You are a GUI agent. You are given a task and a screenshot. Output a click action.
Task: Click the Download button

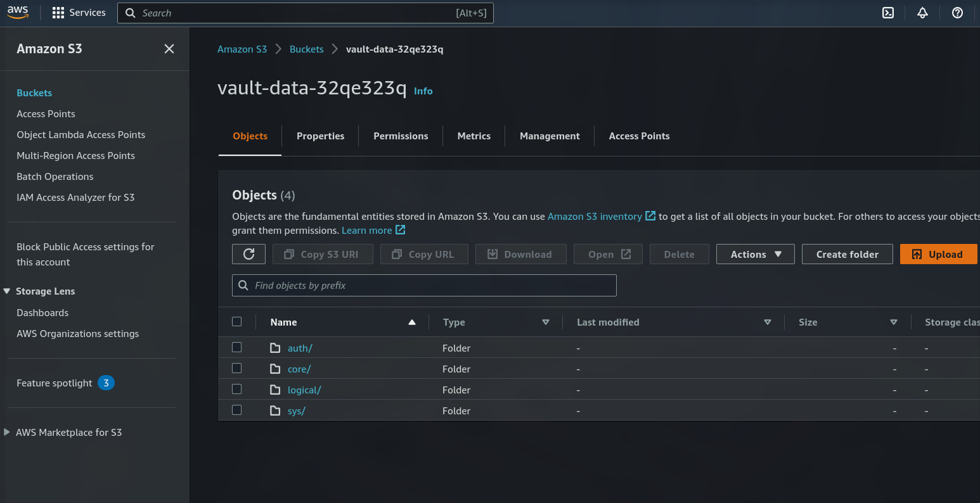point(520,254)
